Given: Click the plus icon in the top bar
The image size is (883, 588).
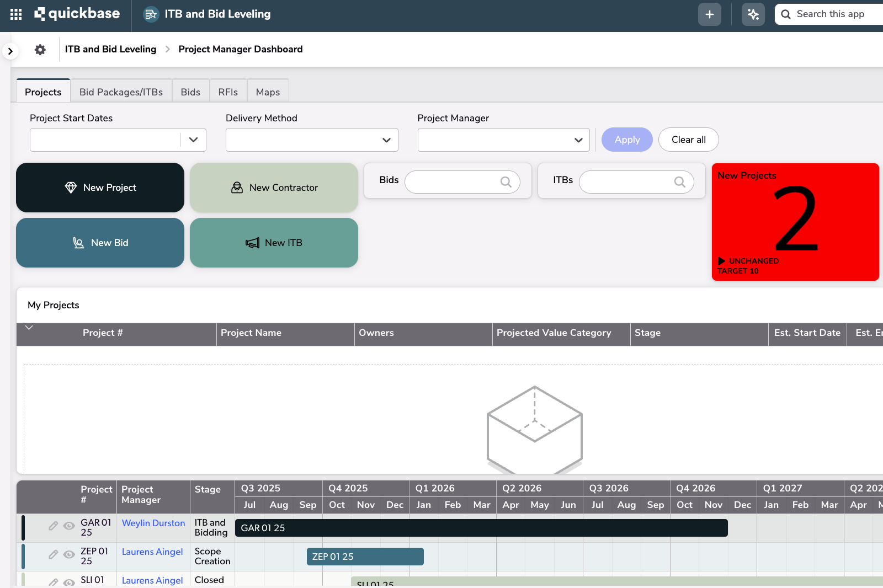Looking at the screenshot, I should pyautogui.click(x=709, y=14).
